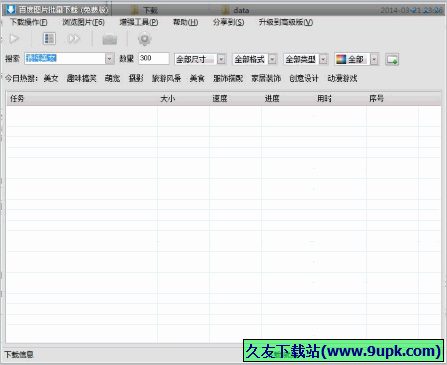
Task: Open settings gear icon in toolbar
Action: coord(144,39)
